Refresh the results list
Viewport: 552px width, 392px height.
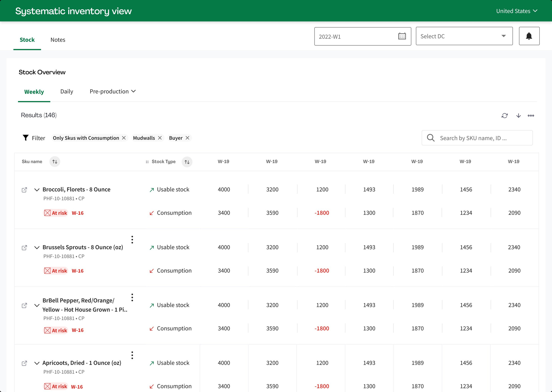(505, 116)
